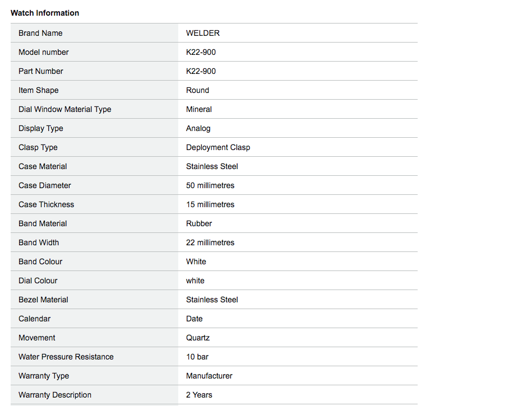Click the 22 millimetres band width value
This screenshot has height=406, width=532.
click(210, 242)
